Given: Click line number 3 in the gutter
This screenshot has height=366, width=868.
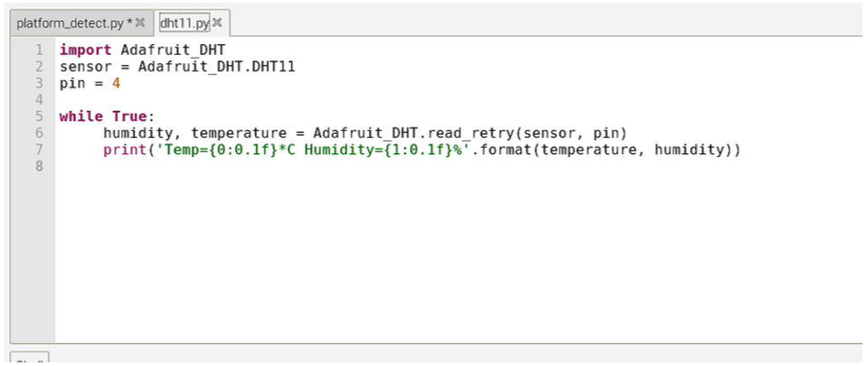Looking at the screenshot, I should 39,83.
